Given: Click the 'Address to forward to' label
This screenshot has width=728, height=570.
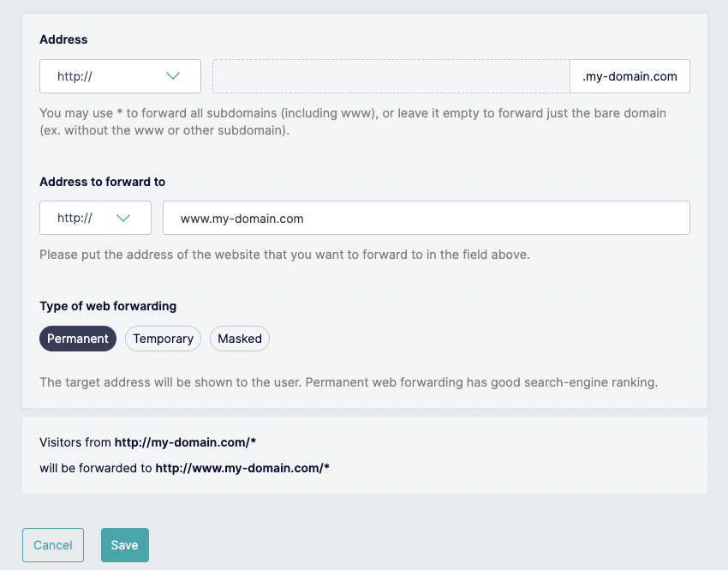Looking at the screenshot, I should [x=103, y=182].
